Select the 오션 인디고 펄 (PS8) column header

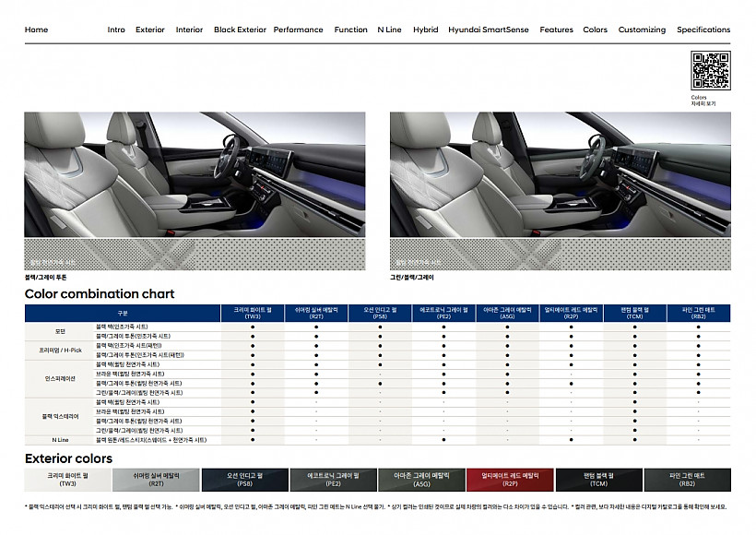380,313
